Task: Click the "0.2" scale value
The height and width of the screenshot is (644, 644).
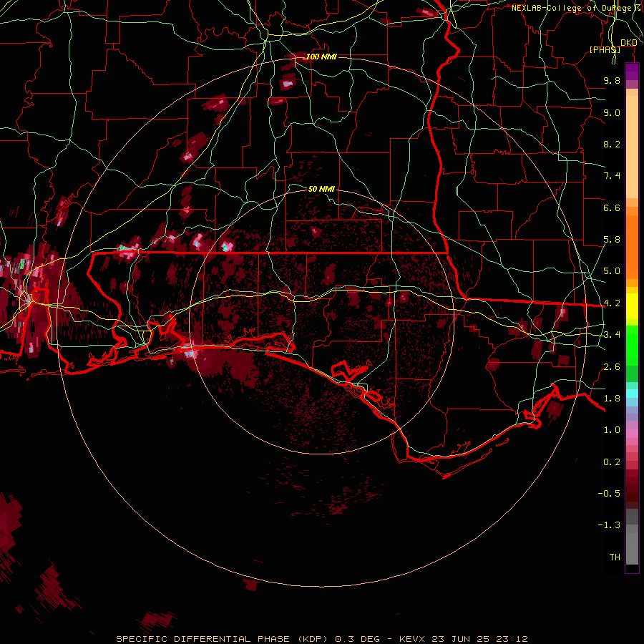Action: coord(612,462)
